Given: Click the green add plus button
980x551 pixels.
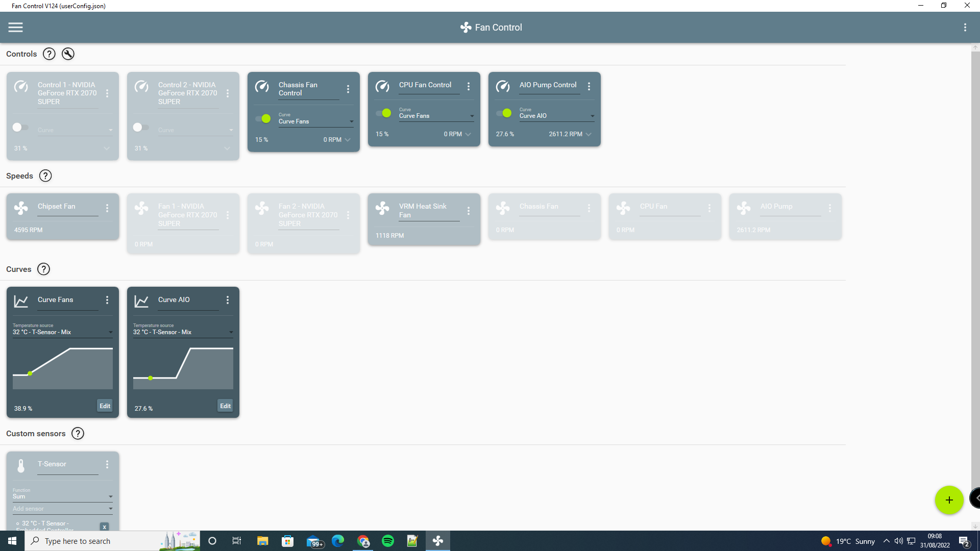Looking at the screenshot, I should click(x=949, y=500).
